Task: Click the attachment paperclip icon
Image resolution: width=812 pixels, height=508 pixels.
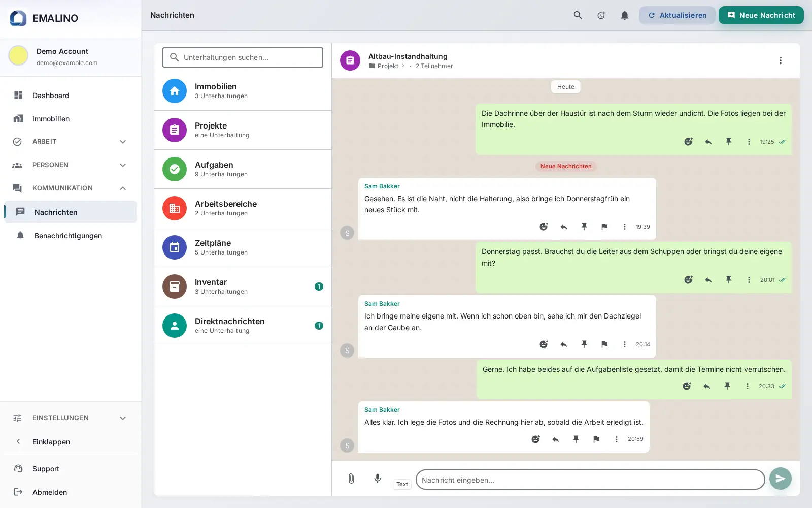Action: pos(351,479)
